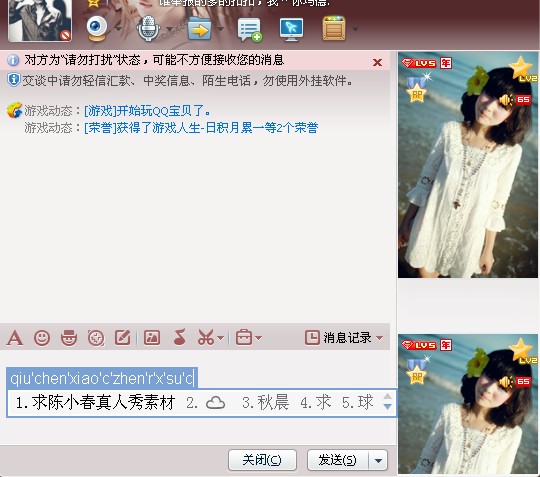The height and width of the screenshot is (477, 540).
Task: Send a file using the folder arrow icon
Action: tap(200, 29)
